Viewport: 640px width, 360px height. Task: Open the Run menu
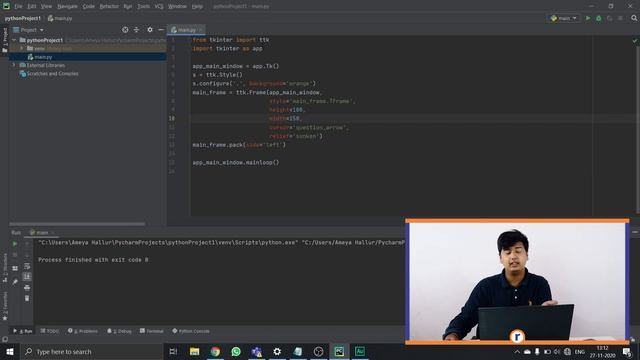pos(127,6)
